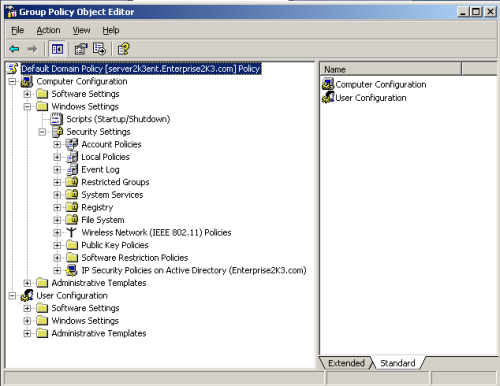Click the Software Restriction Policies folder icon
This screenshot has height=386, width=500.
tap(72, 257)
